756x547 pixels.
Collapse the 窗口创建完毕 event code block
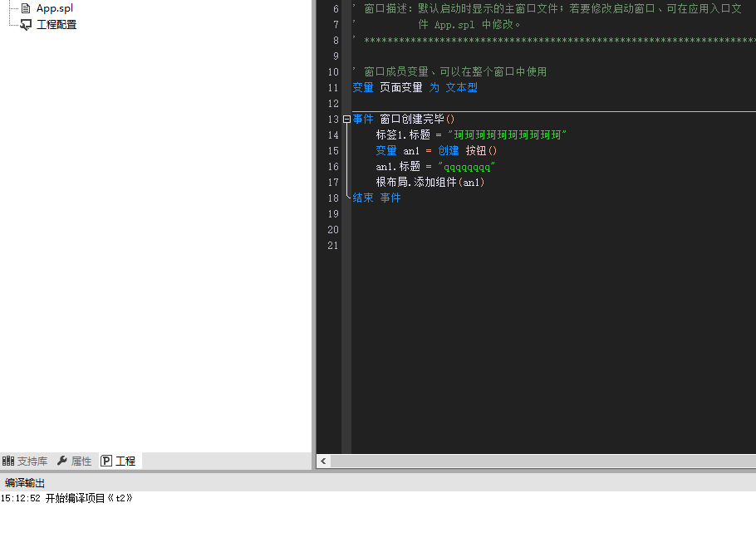click(346, 120)
